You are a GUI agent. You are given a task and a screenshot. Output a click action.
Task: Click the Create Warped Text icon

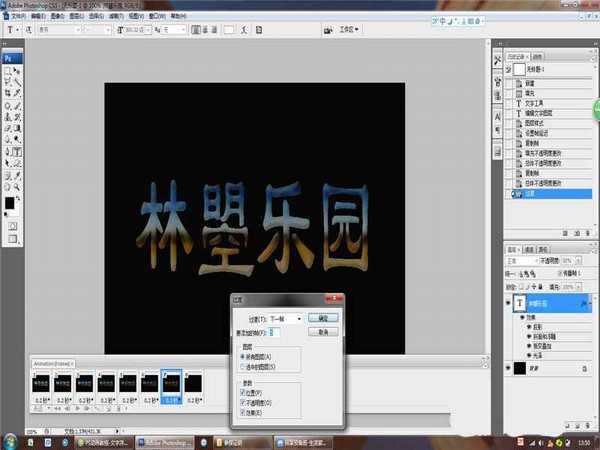[246, 30]
